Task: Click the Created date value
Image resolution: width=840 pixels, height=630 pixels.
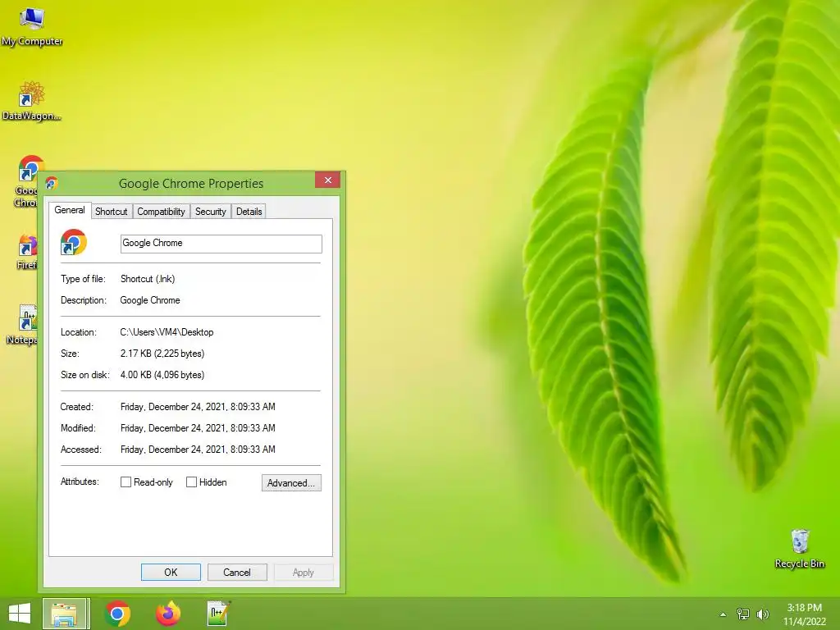Action: (198, 407)
